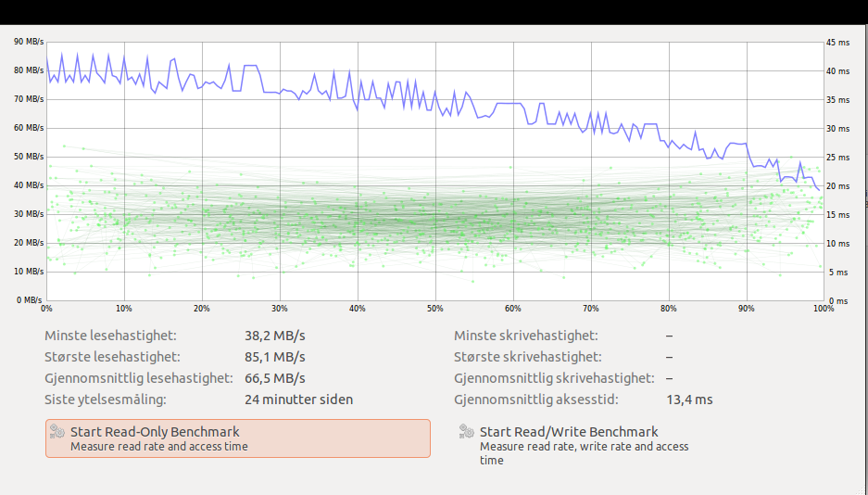This screenshot has width=868, height=495.
Task: Select the value 38,2 MB/s
Action: 274,336
